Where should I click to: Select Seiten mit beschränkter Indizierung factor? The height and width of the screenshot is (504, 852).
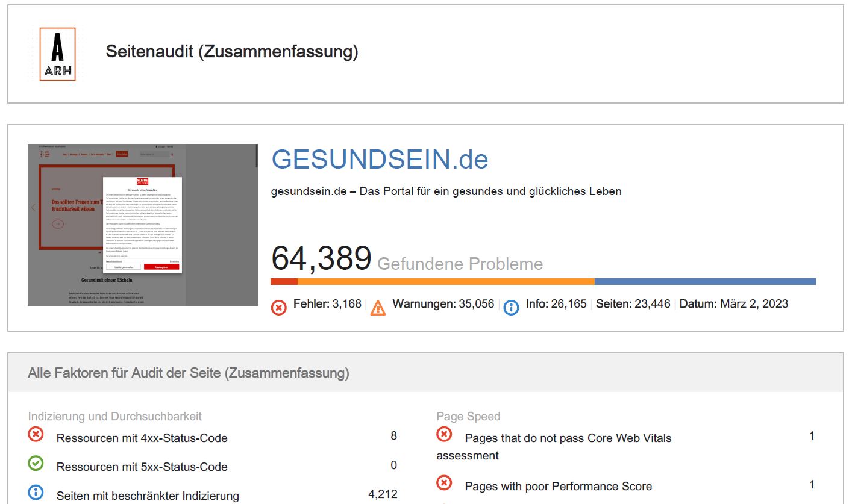pyautogui.click(x=148, y=496)
